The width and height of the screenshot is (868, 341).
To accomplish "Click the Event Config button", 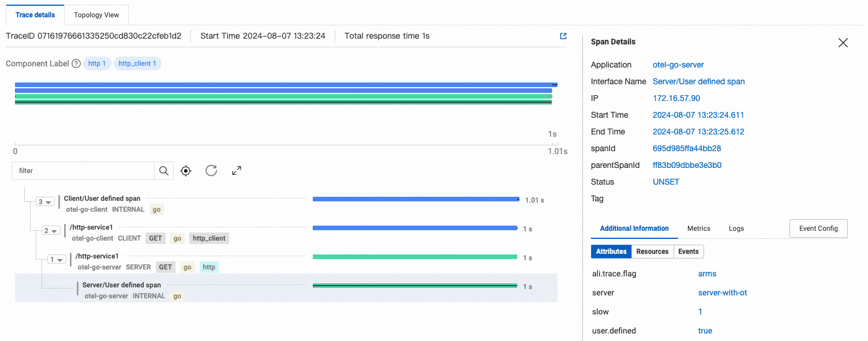I will pyautogui.click(x=818, y=228).
